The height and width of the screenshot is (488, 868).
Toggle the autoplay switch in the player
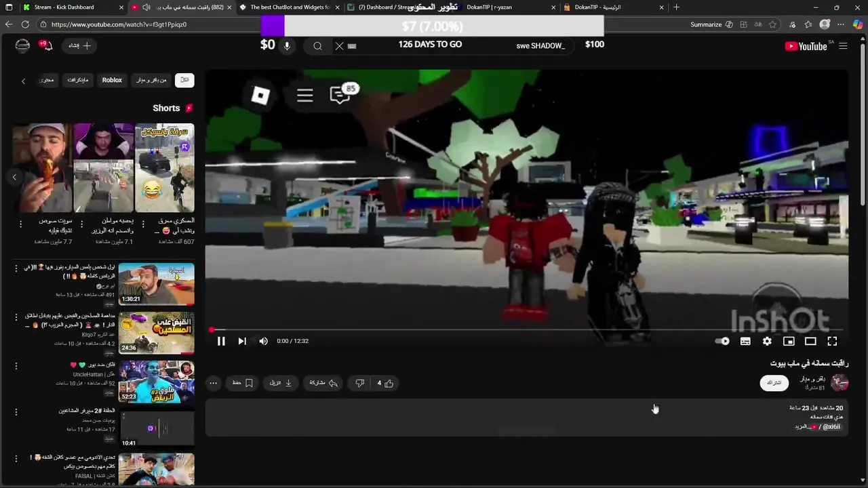[723, 341]
